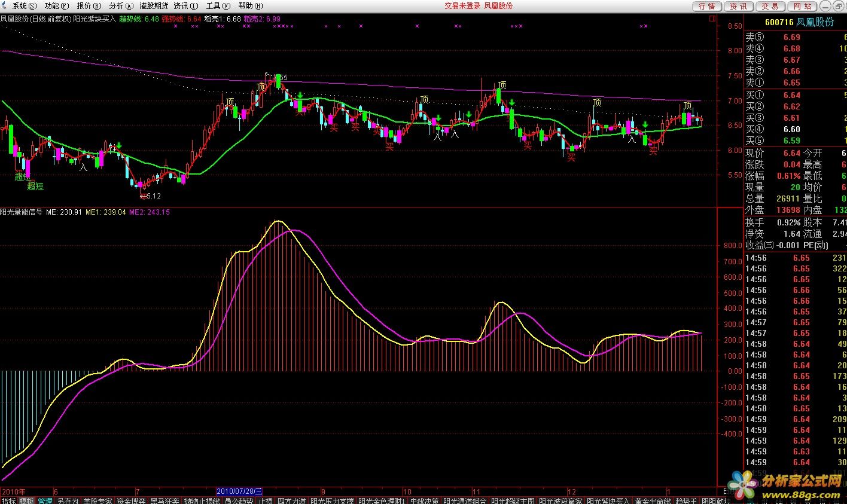Switch to the 资金博弈 indicator tab
The image size is (847, 504).
pos(131,500)
